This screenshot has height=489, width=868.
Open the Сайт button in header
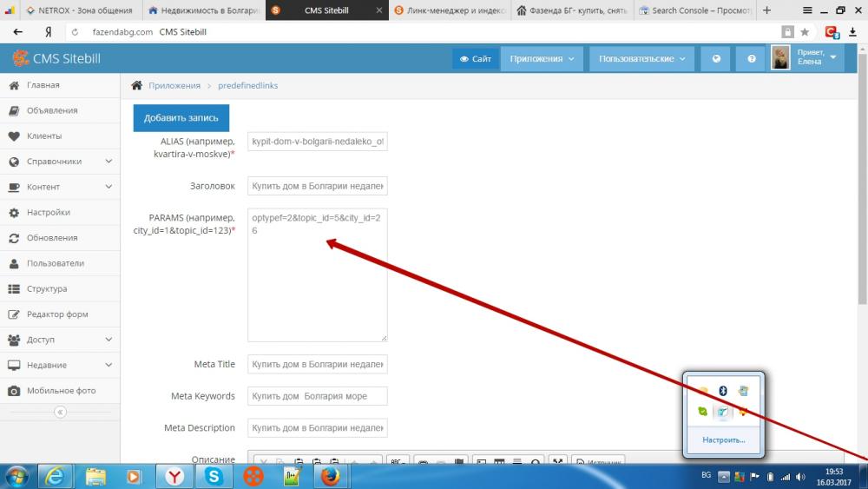click(x=476, y=59)
